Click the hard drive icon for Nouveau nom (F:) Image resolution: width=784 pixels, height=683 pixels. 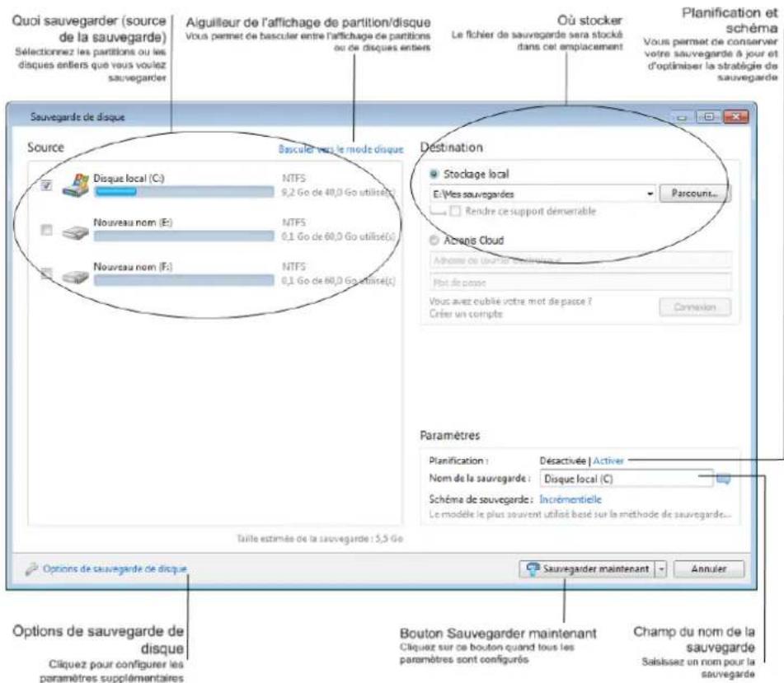(76, 276)
